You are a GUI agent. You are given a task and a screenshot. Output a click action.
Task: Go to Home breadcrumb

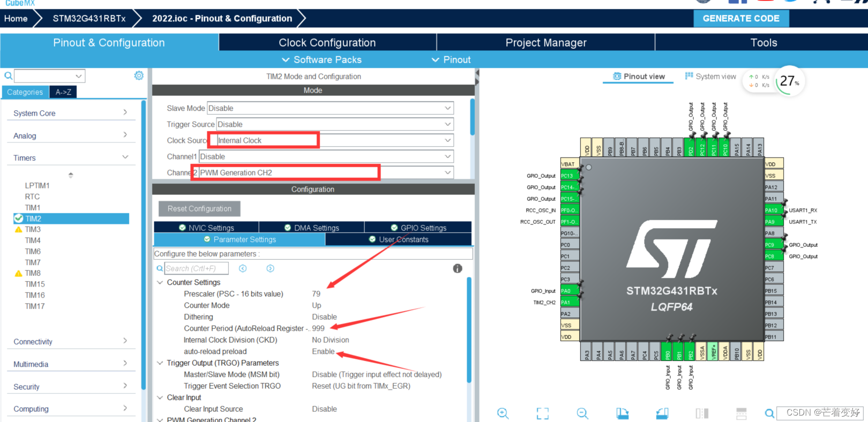tap(16, 18)
